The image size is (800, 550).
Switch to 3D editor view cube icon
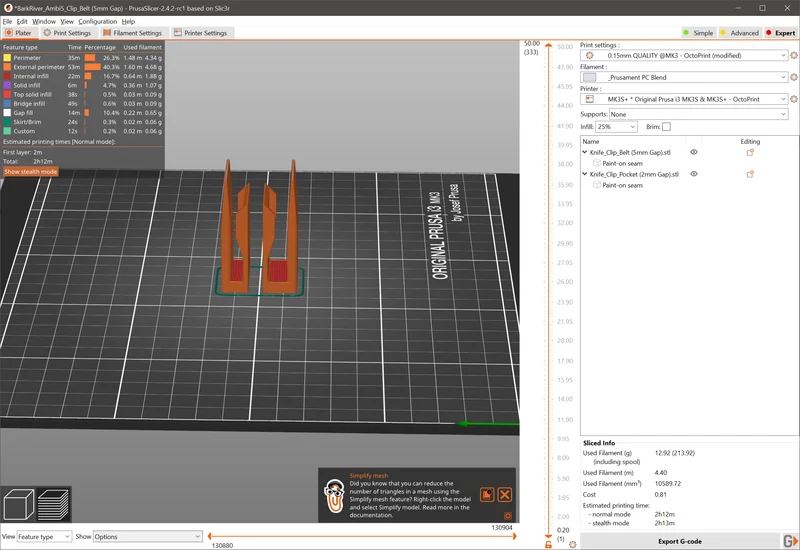pos(18,504)
